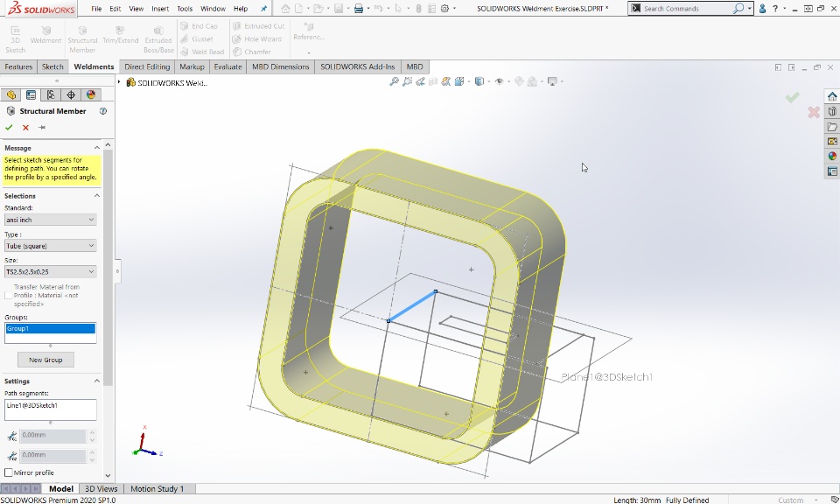Switch to the SOLIDWORKS Add-Ins tab

[x=357, y=67]
